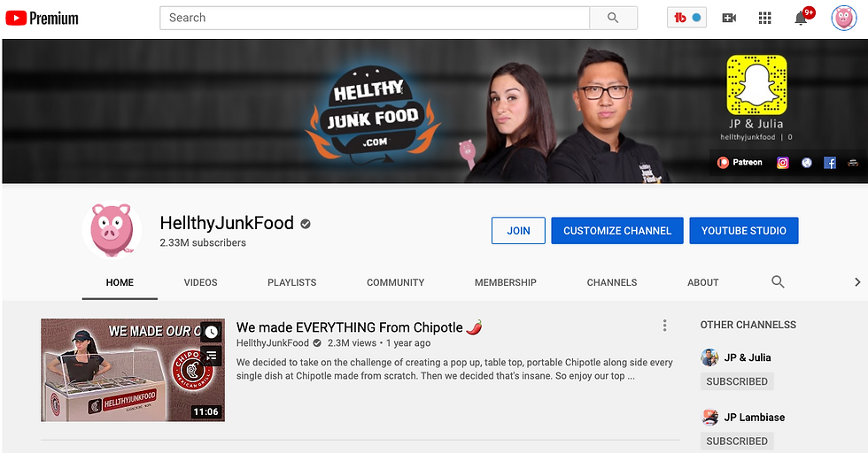Click the JOIN button
Image resolution: width=868 pixels, height=453 pixels.
click(518, 231)
